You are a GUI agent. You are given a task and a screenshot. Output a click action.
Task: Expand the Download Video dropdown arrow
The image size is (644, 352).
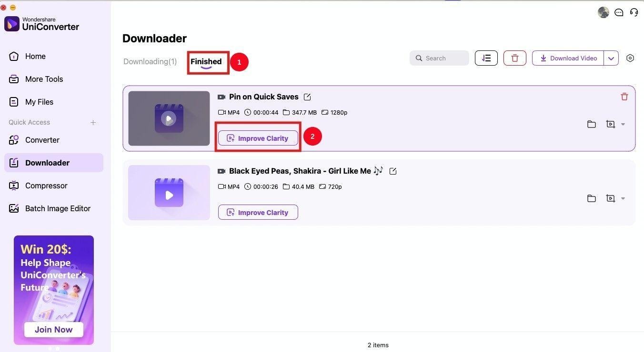click(611, 58)
